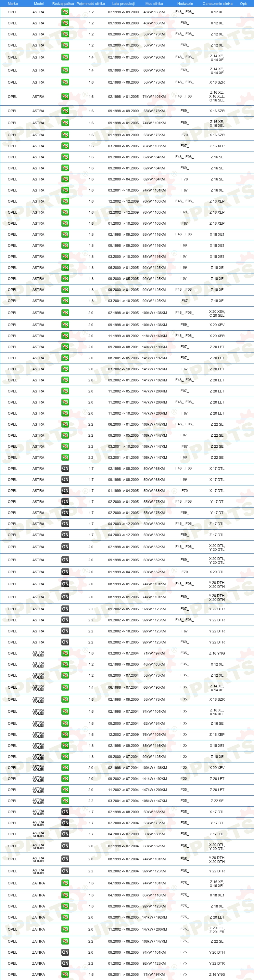Click the Marka column header

[x=13, y=4]
